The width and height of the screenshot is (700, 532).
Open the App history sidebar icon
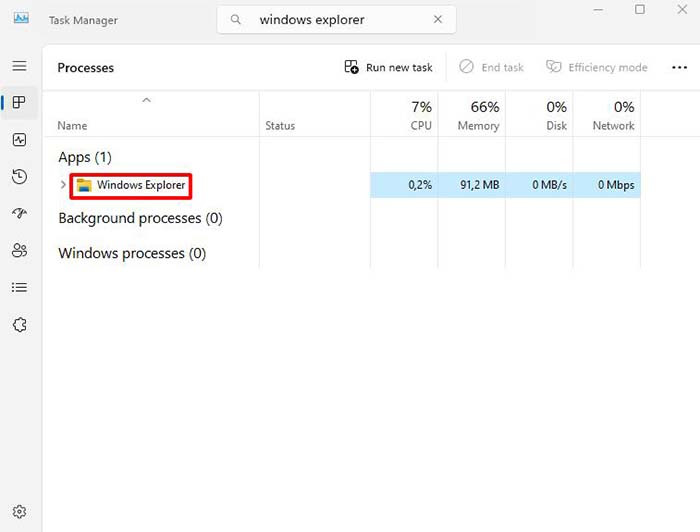(19, 177)
